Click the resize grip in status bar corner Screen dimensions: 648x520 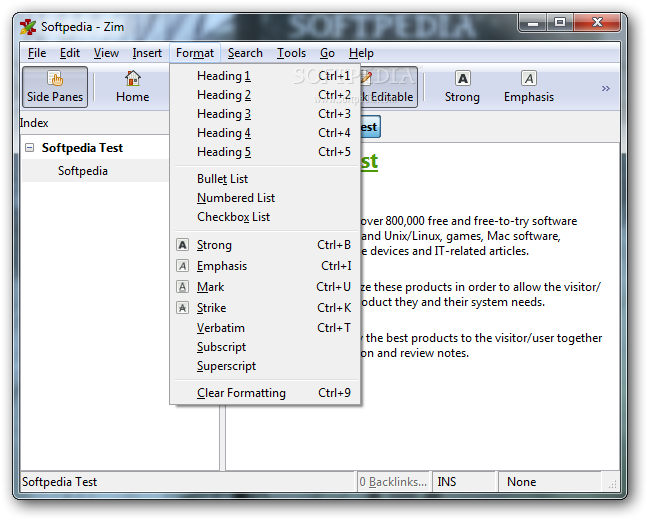(x=612, y=484)
